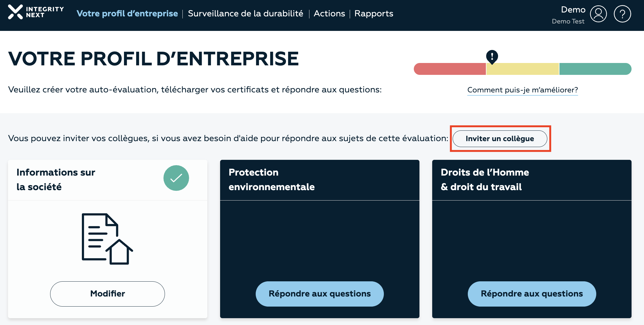Image resolution: width=644 pixels, height=325 pixels.
Task: Go to Surveillance de la durabilité
Action: click(x=246, y=14)
